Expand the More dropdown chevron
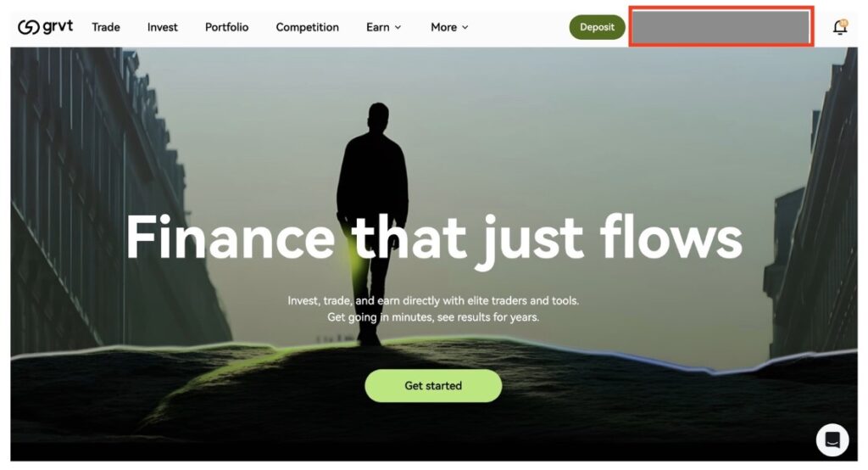The image size is (868, 470). tap(465, 27)
